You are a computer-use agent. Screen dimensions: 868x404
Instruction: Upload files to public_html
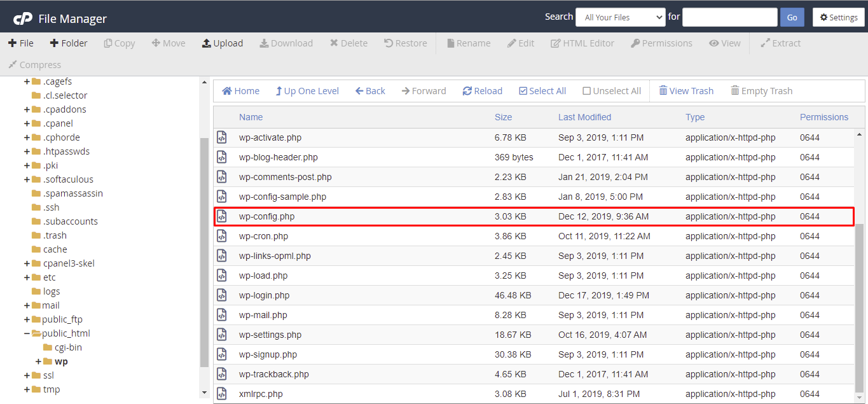(x=223, y=43)
